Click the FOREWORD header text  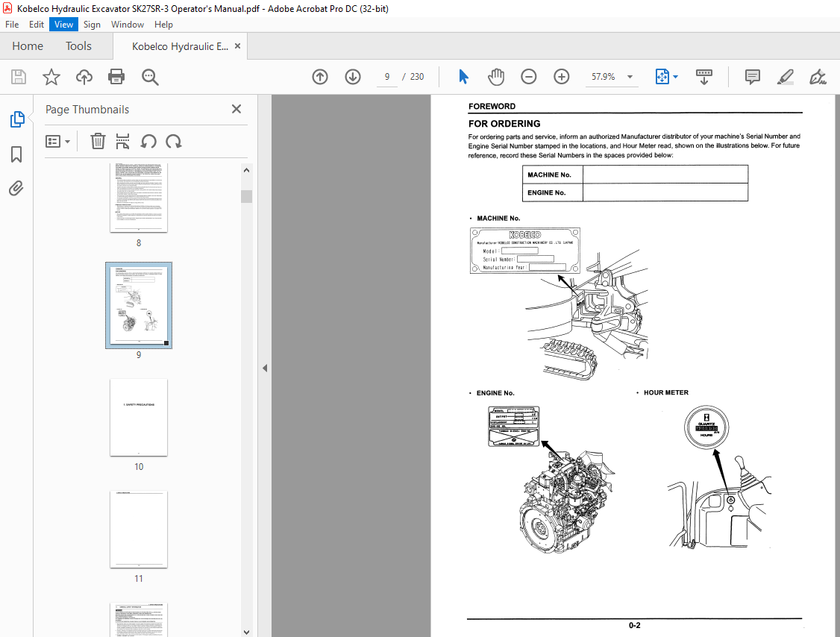(492, 107)
